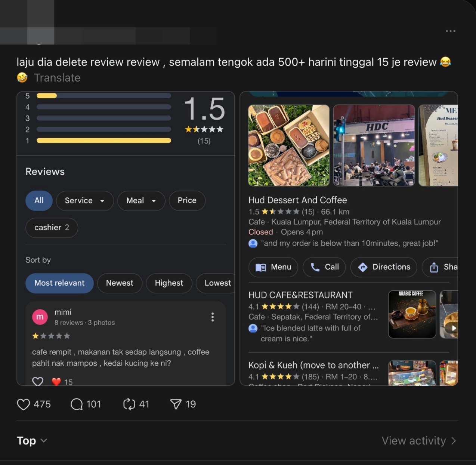
Task: Open the desserts box photo thumbnail
Action: pyautogui.click(x=289, y=145)
